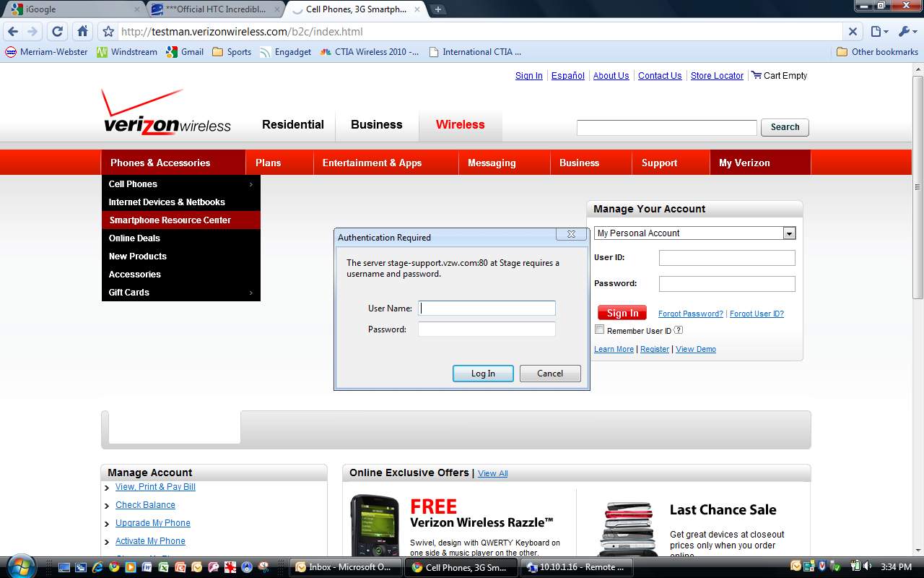This screenshot has width=924, height=578.
Task: Open the Forgot User ID? link
Action: pyautogui.click(x=757, y=314)
